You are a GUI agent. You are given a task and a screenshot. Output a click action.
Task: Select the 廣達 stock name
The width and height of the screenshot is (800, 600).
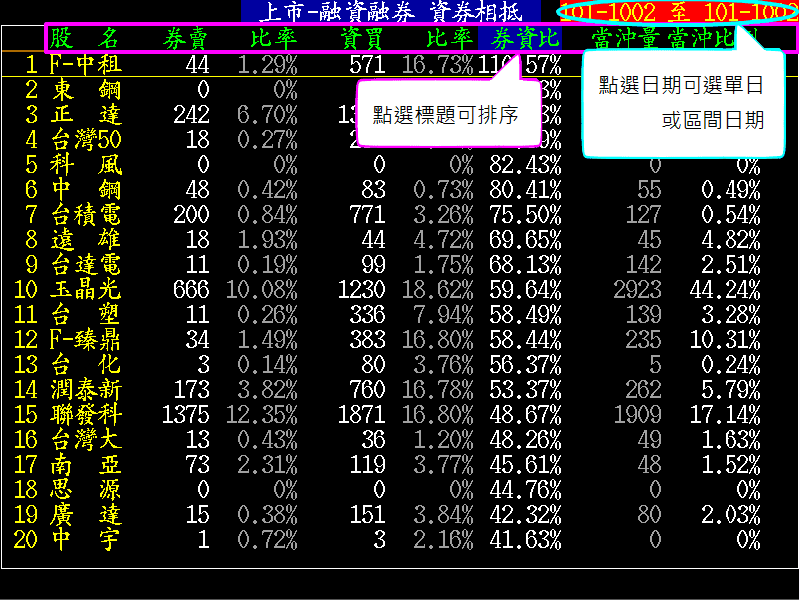84,514
